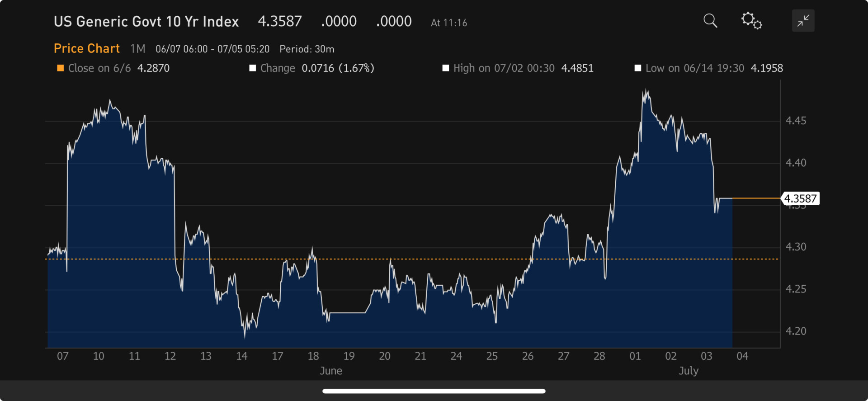Tap the At 11:16 timestamp
Screen dimensions: 868x401
click(449, 23)
